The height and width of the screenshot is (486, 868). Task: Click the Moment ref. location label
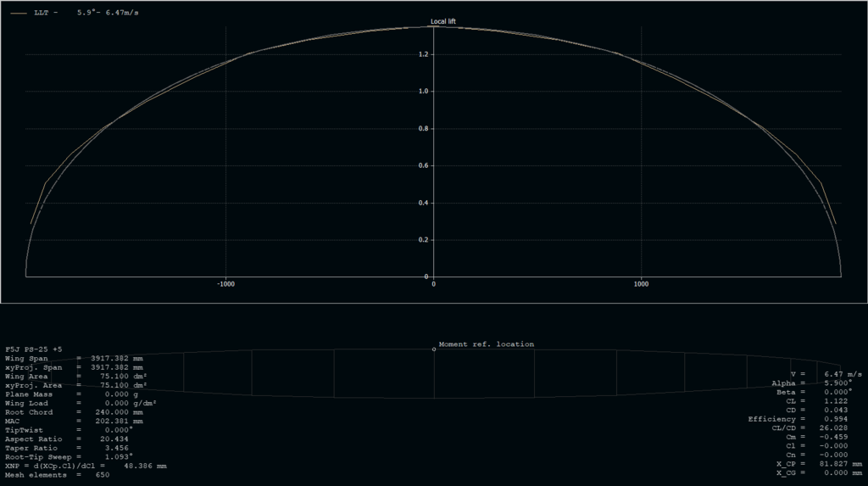click(487, 344)
